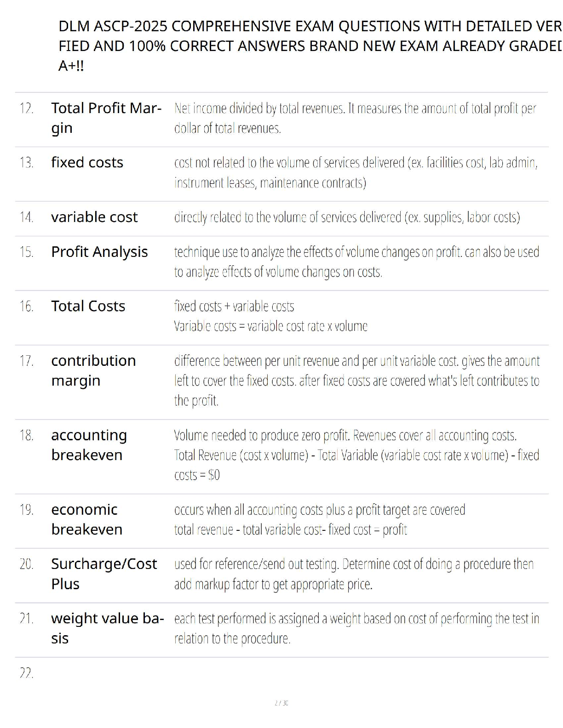Select the "fixed costs" term
The image size is (563, 728).
[87, 163]
